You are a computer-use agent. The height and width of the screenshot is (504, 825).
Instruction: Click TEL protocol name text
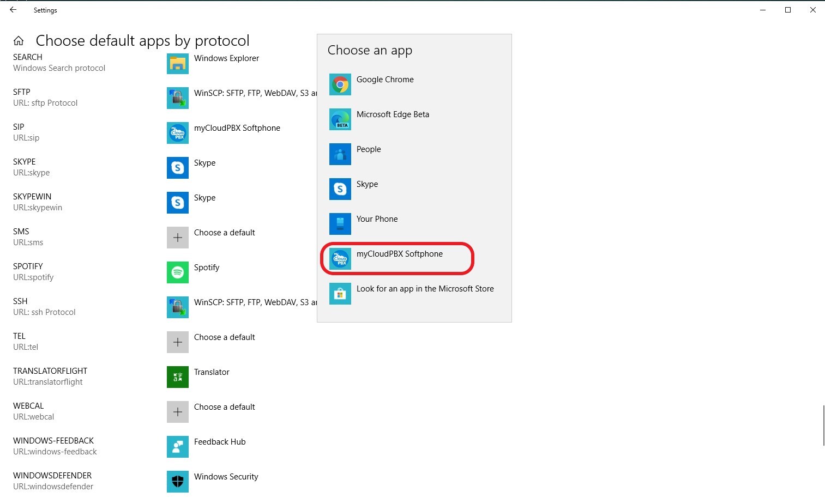19,336
